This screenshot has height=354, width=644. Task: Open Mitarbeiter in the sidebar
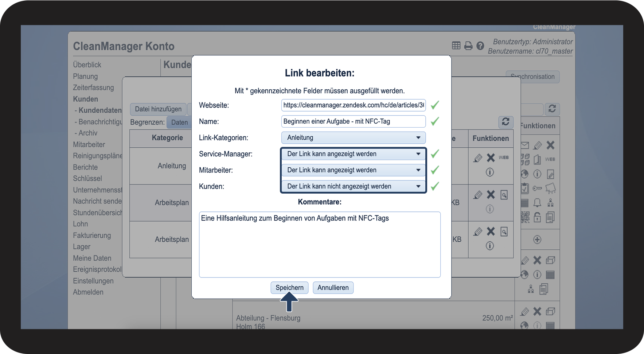tap(89, 144)
